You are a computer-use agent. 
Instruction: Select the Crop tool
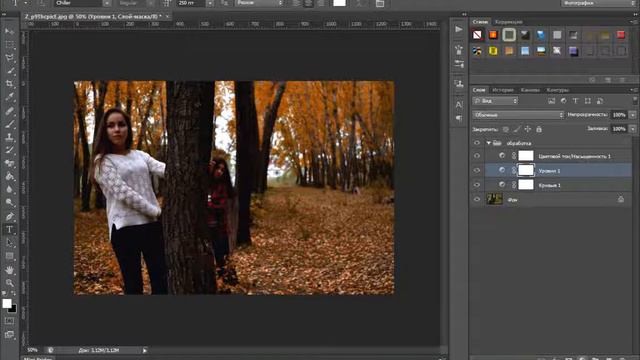[9, 84]
